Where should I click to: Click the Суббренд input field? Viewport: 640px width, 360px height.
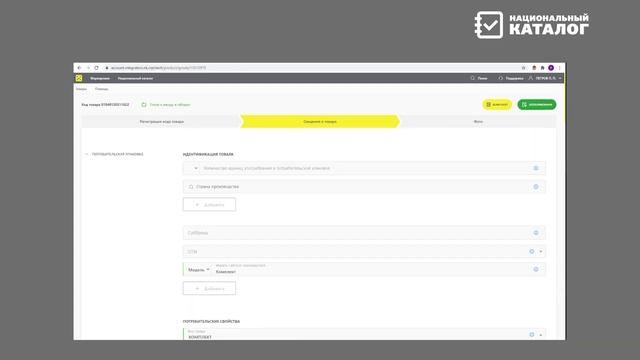pyautogui.click(x=364, y=233)
